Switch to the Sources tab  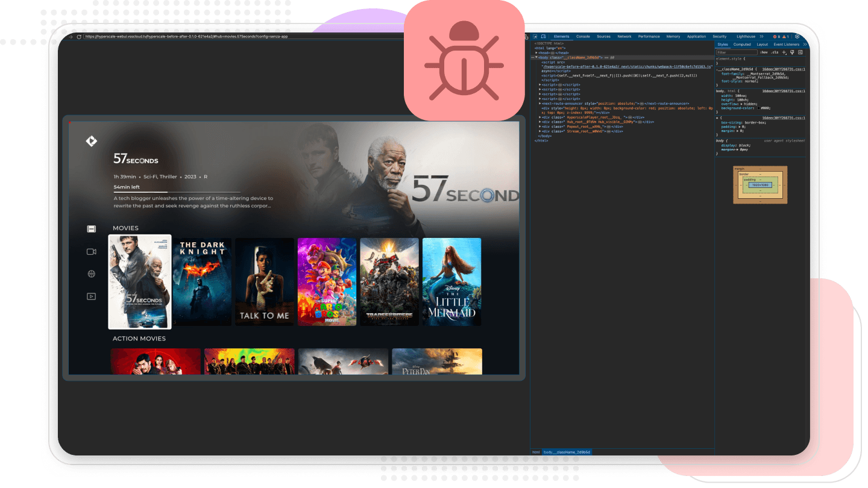click(x=603, y=37)
